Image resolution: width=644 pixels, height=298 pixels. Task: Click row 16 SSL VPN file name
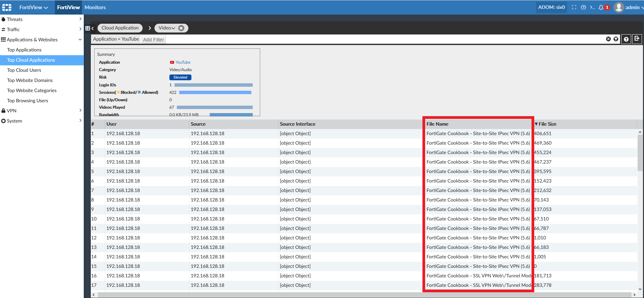pyautogui.click(x=478, y=276)
